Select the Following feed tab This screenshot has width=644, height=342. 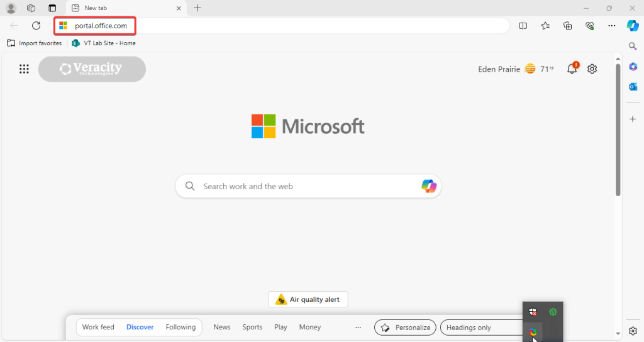coord(180,328)
